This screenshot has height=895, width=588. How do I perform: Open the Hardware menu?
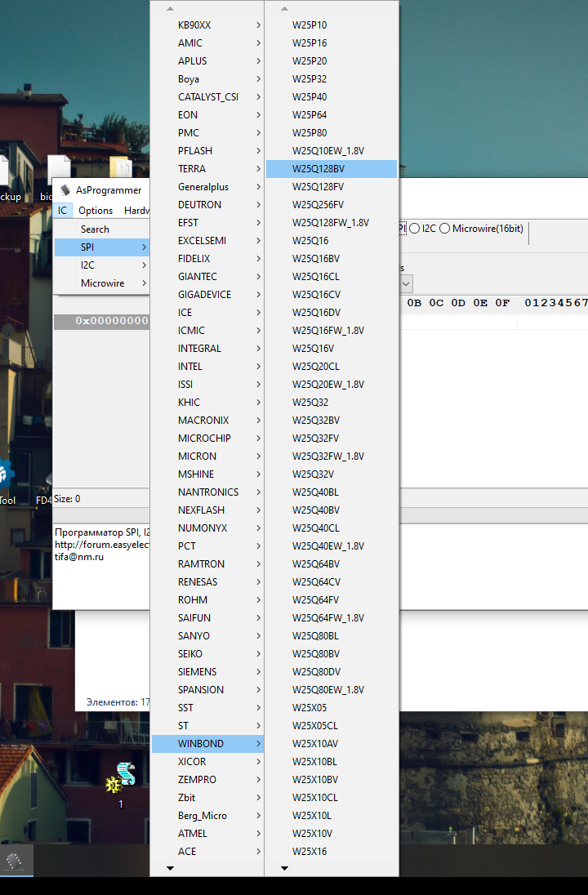136,211
